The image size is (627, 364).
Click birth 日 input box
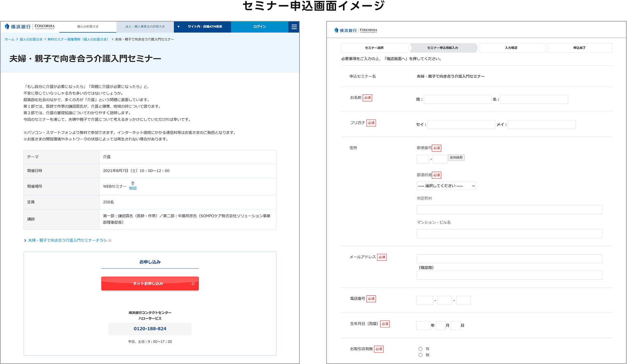[456, 326]
